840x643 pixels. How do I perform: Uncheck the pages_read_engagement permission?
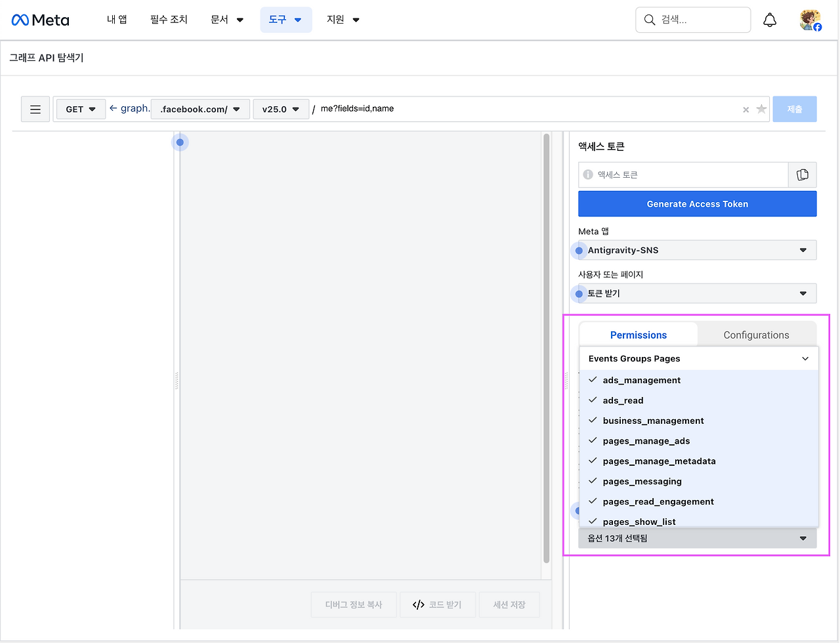tap(699, 502)
